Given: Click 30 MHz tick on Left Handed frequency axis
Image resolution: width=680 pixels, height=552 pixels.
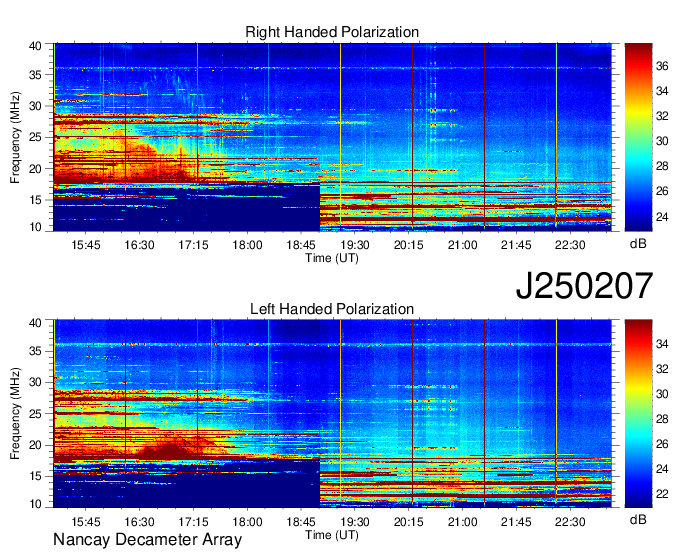Looking at the screenshot, I should pyautogui.click(x=35, y=382).
